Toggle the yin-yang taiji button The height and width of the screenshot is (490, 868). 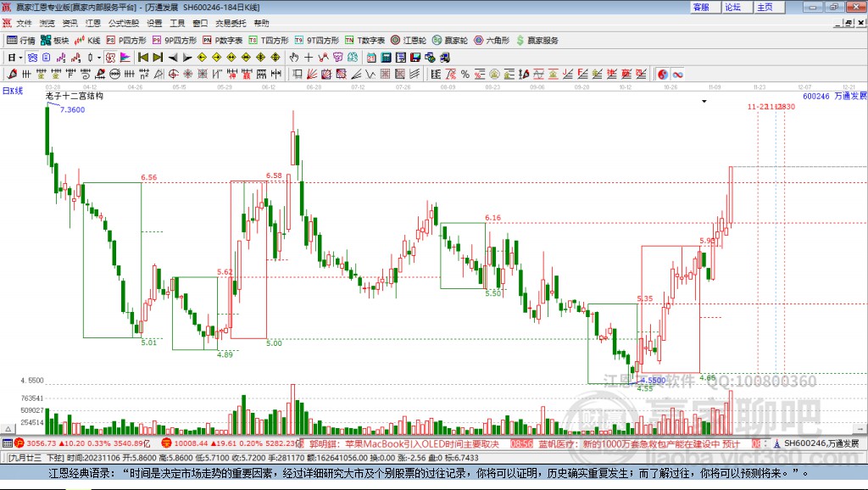[663, 75]
